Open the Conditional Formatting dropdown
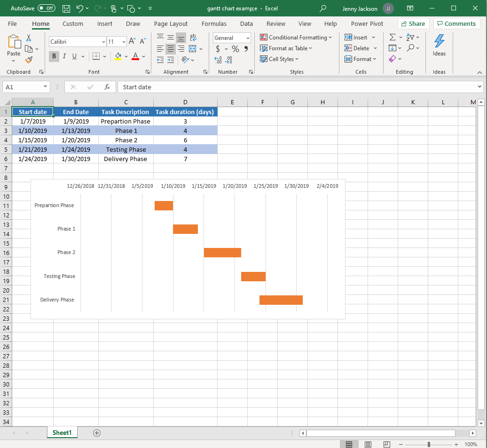The width and height of the screenshot is (487, 448). [296, 38]
